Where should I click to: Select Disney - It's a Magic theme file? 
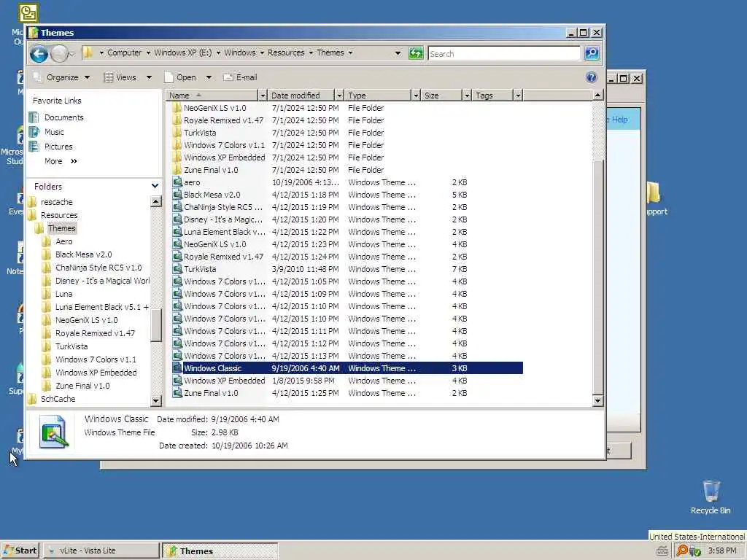(223, 219)
